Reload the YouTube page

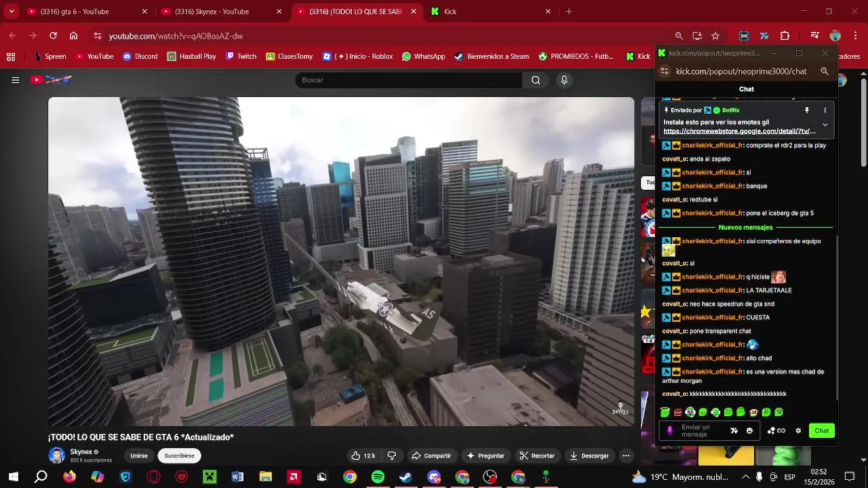coord(53,36)
